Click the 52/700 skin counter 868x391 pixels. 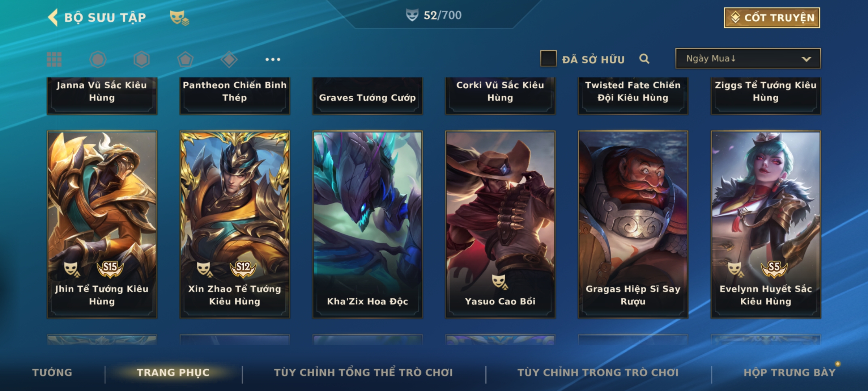point(434,15)
